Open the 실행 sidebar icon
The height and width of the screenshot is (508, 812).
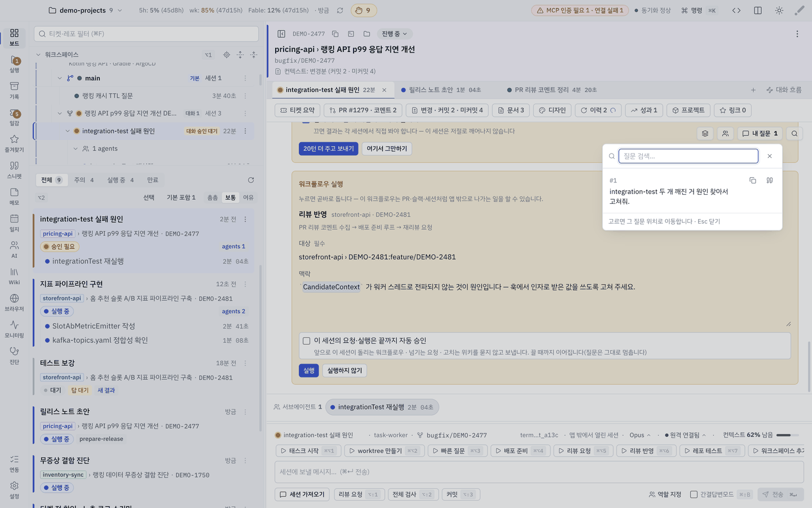pos(14,64)
